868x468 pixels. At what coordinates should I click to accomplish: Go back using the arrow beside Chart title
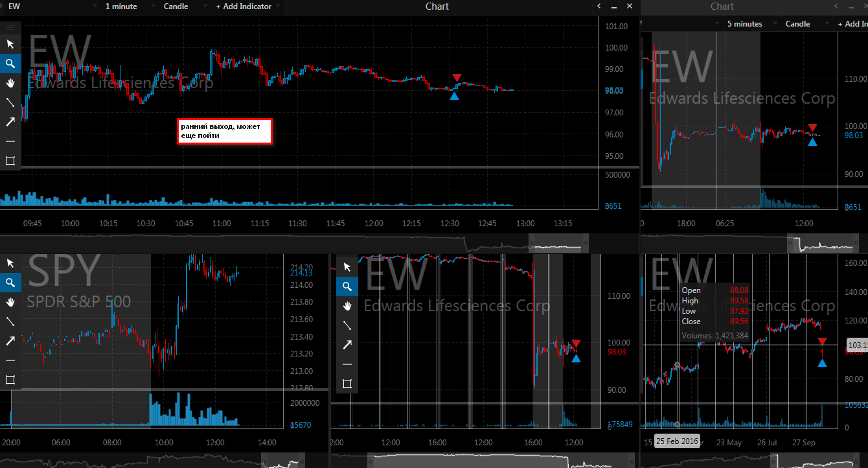coord(600,6)
